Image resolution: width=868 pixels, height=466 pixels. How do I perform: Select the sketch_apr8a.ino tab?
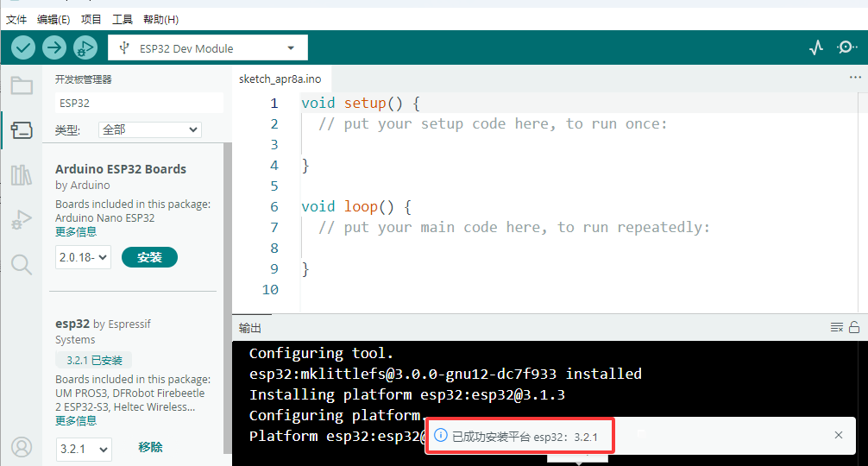(x=280, y=79)
